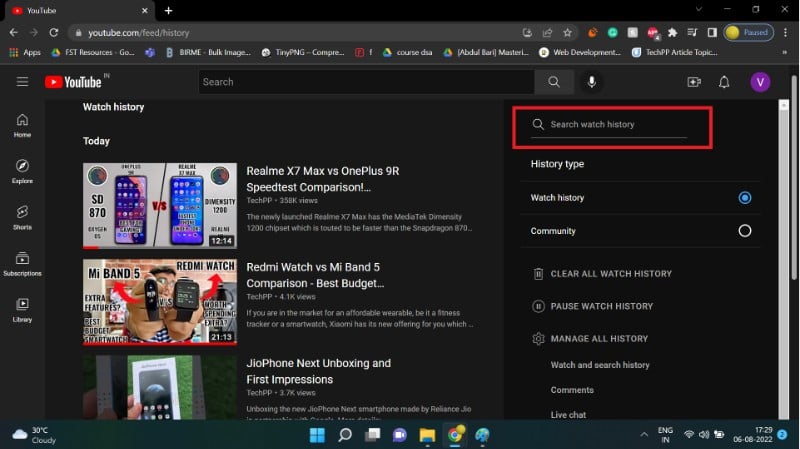Show hidden icons in the system tray

pyautogui.click(x=644, y=435)
